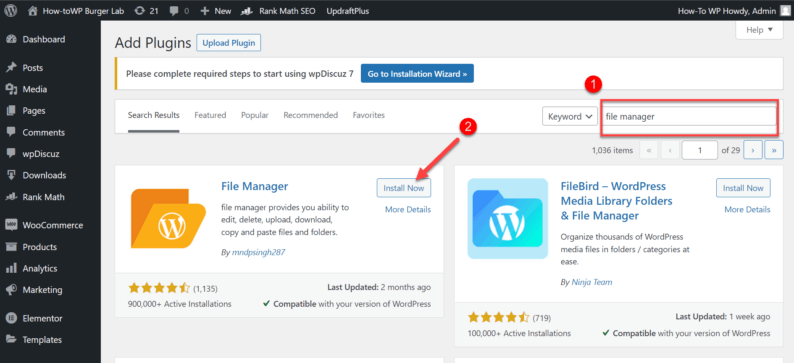Click Go to Installation Wizard button

(x=417, y=73)
